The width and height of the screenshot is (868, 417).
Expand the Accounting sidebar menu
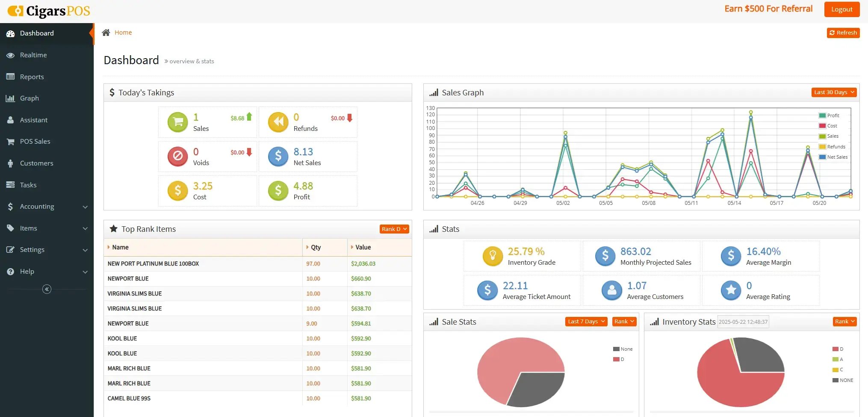click(x=47, y=207)
